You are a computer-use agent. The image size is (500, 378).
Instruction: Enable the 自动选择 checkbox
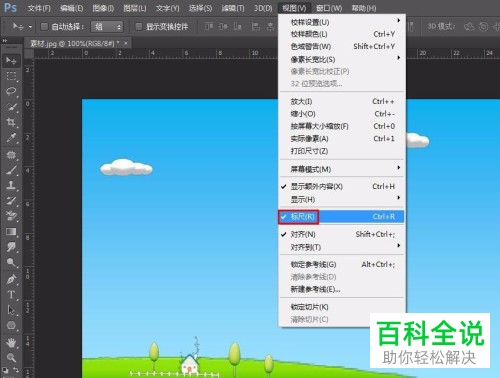pos(44,26)
